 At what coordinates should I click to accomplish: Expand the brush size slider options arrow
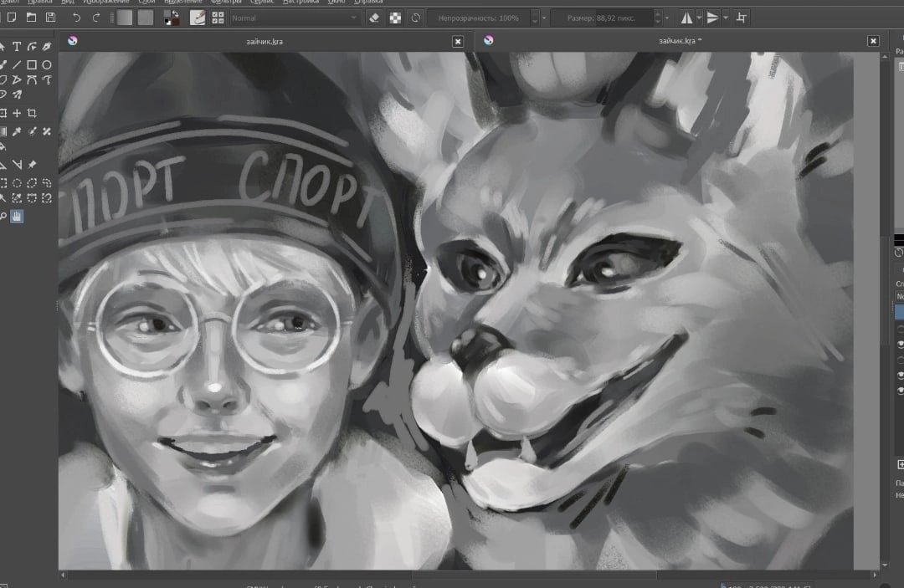point(667,18)
